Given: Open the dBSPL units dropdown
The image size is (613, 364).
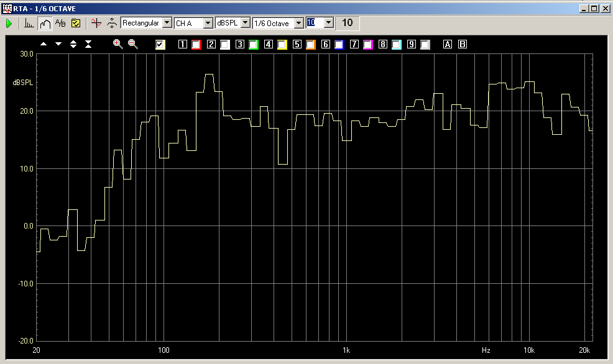Looking at the screenshot, I should click(x=245, y=23).
